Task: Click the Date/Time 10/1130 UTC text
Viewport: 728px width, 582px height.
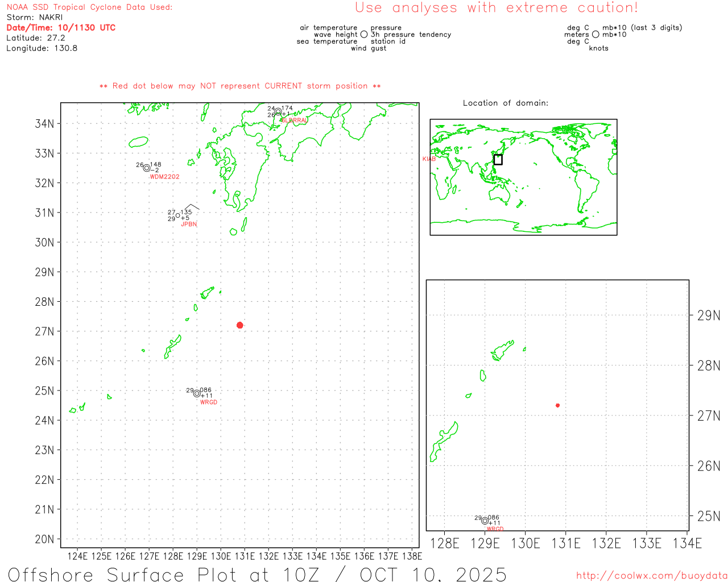Action: (61, 27)
